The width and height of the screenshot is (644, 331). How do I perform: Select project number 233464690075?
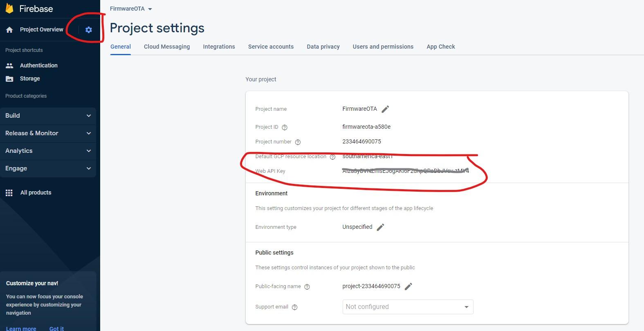[x=361, y=141]
